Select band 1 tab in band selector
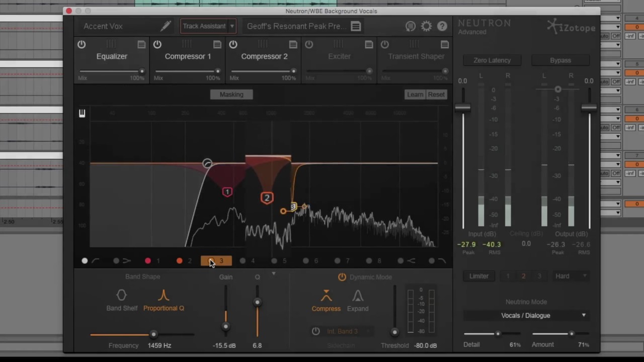The image size is (644, 362). click(x=152, y=261)
